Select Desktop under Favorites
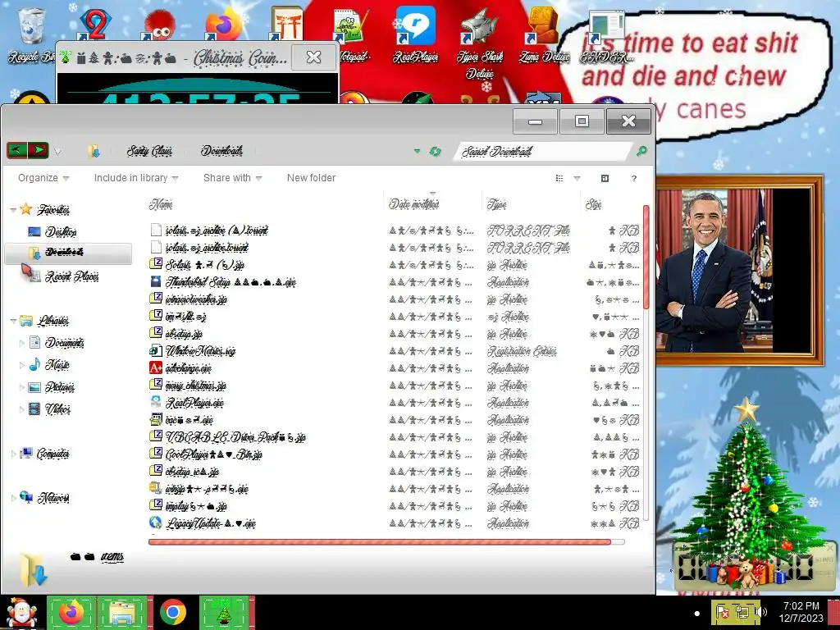Viewport: 840px width, 630px height. coord(61,232)
